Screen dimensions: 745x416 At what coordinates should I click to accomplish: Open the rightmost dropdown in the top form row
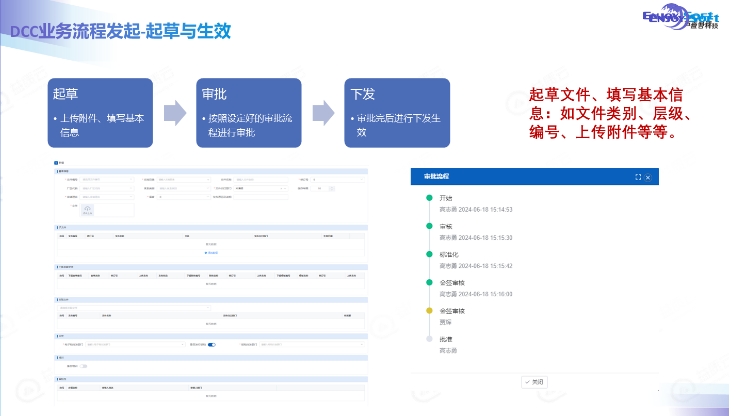click(338, 180)
